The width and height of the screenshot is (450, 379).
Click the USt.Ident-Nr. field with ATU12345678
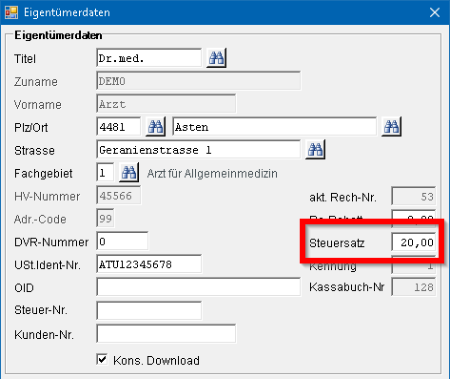(149, 264)
